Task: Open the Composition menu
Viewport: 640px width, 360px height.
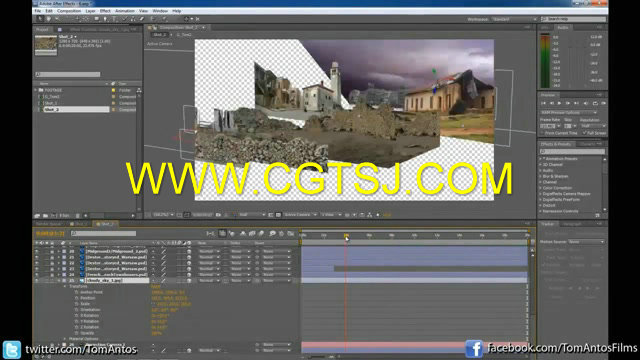Action: tap(69, 11)
